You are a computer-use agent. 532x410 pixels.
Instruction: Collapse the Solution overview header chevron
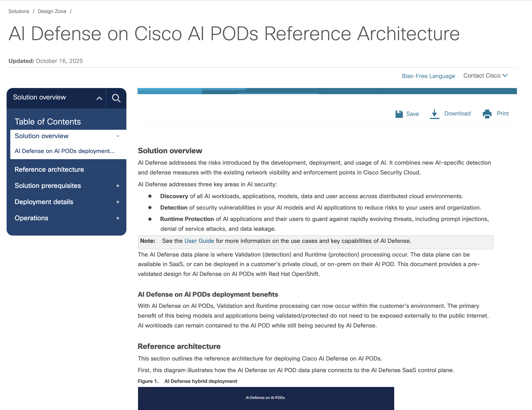pyautogui.click(x=99, y=98)
